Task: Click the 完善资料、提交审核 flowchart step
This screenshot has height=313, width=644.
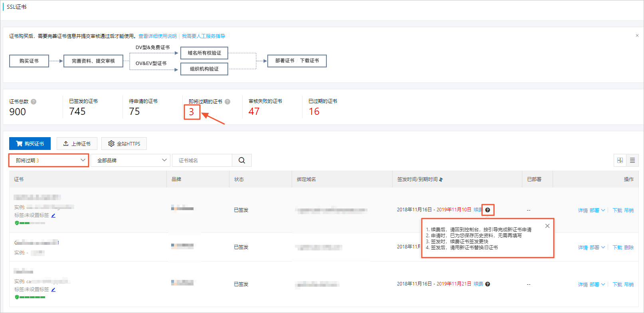Action: click(x=93, y=61)
